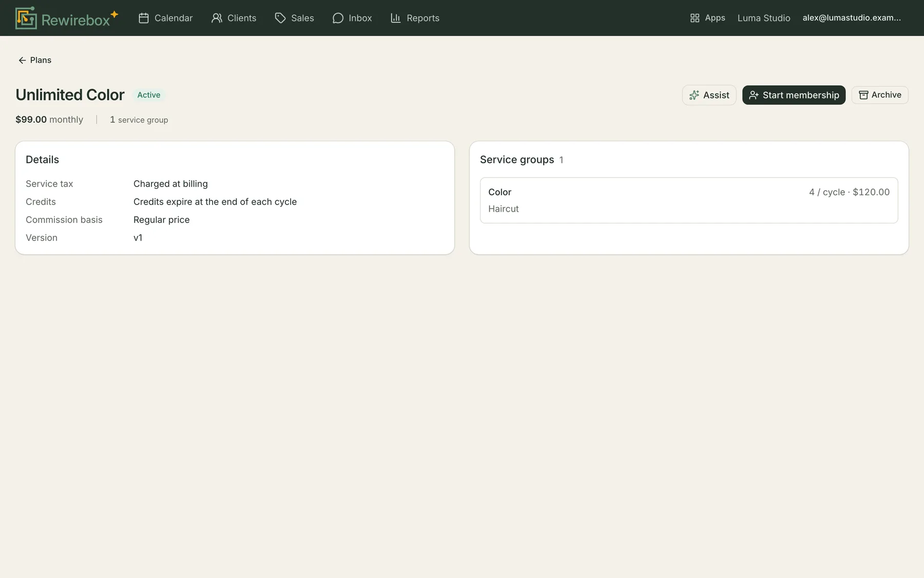Click the $99.00 monthly price text
The width and height of the screenshot is (924, 578).
click(x=49, y=120)
